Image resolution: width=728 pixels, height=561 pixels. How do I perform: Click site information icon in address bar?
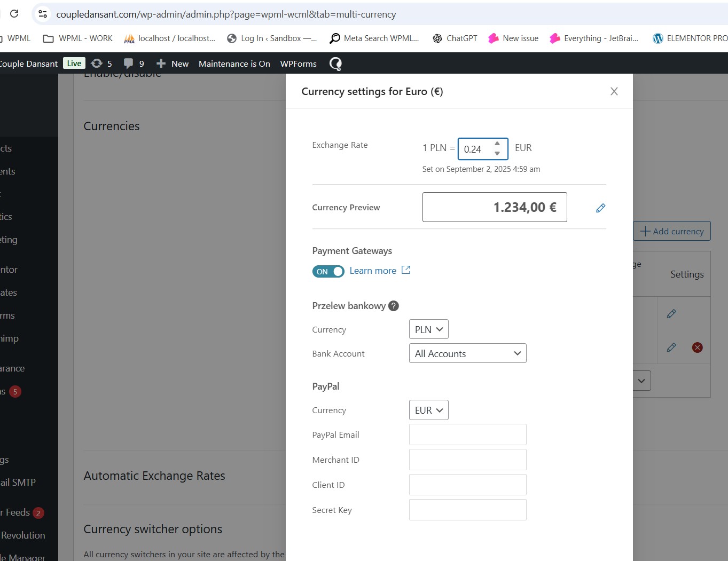click(x=43, y=14)
